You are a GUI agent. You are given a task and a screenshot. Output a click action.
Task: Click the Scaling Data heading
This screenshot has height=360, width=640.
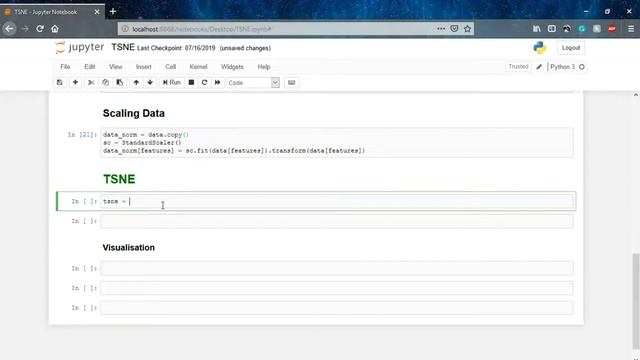(133, 113)
